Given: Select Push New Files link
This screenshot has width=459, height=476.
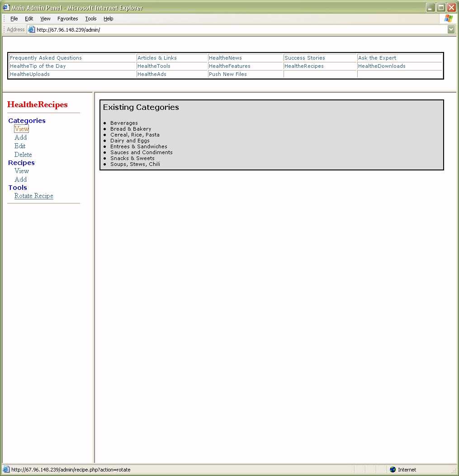Looking at the screenshot, I should [228, 74].
